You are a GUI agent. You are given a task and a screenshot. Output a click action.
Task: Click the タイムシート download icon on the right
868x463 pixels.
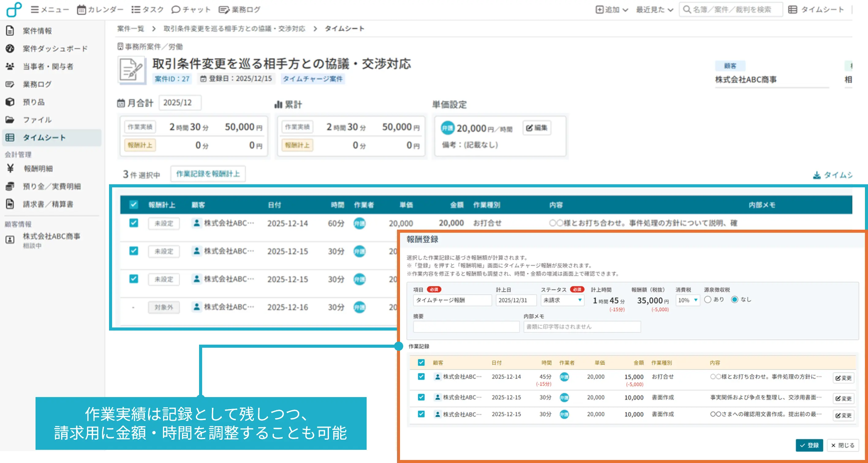click(817, 175)
